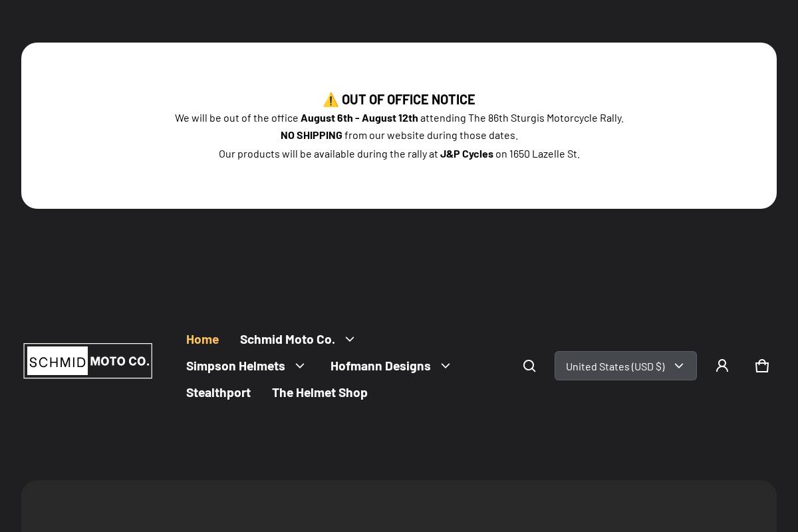Viewport: 798px width, 532px height.
Task: Click the 'J&P Cycles' bold text
Action: 467,154
